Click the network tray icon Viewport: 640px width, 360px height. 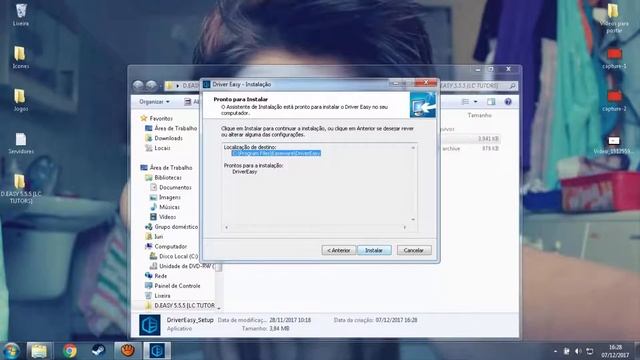[590, 351]
